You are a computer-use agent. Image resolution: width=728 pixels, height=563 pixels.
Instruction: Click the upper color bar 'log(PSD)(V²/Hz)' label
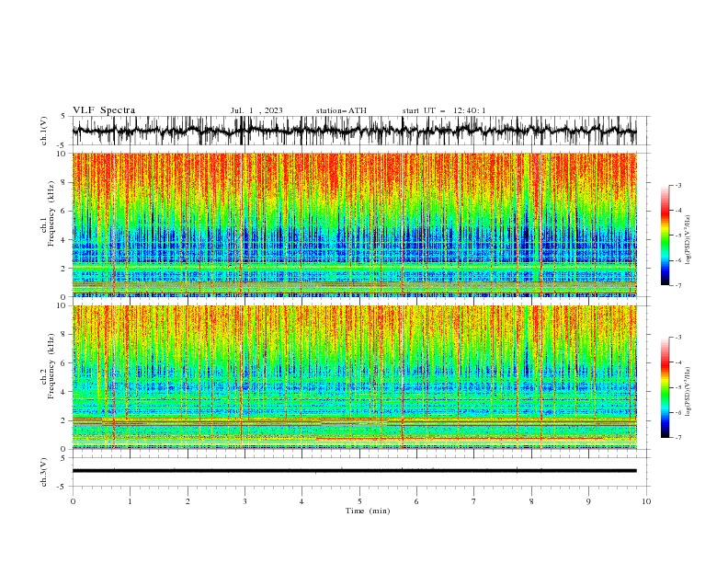click(688, 240)
